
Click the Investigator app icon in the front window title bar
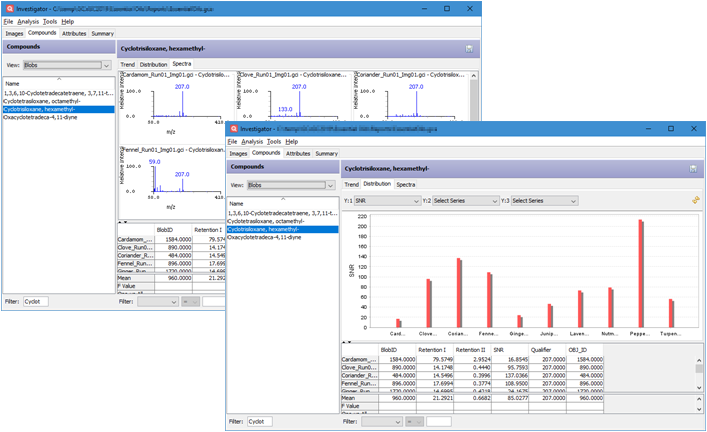tap(234, 129)
